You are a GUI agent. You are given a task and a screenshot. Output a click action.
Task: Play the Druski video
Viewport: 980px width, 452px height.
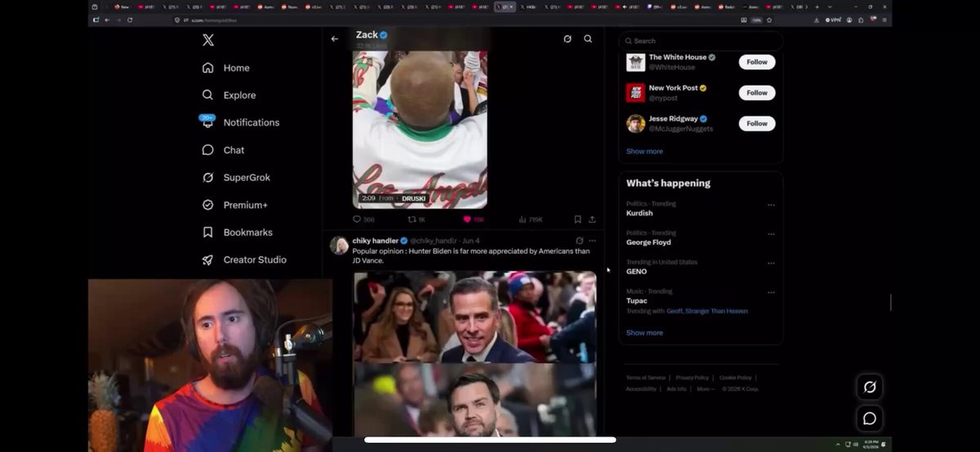coord(420,130)
